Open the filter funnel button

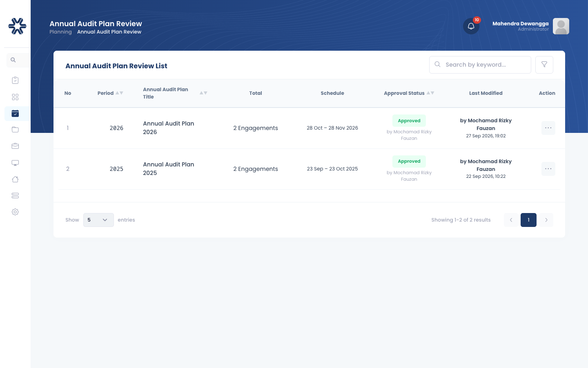(544, 65)
